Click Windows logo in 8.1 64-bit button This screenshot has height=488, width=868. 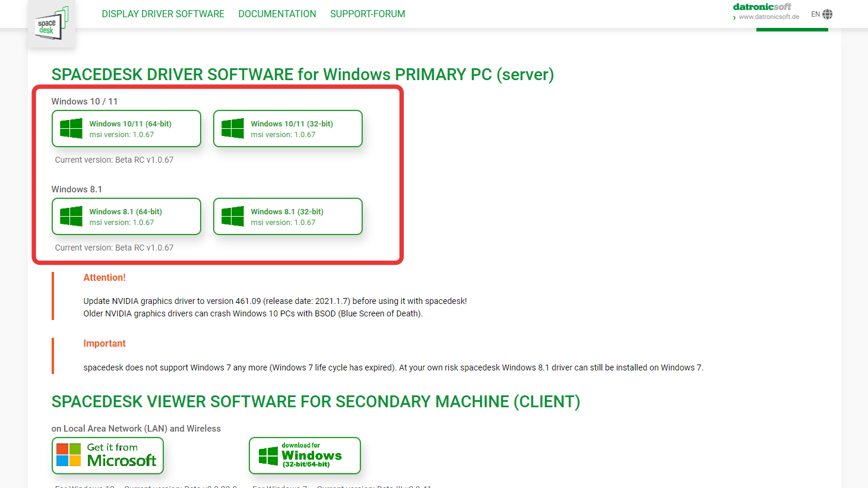click(x=71, y=216)
